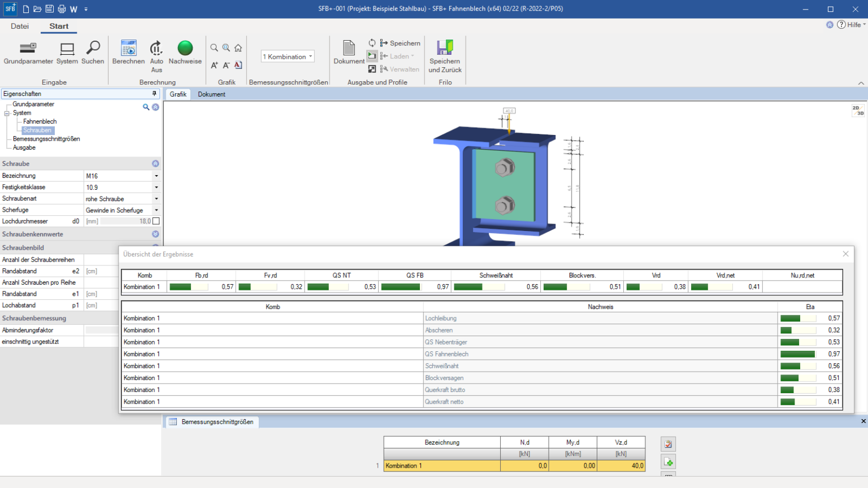Open the Festigkeitsklasse 10.9 dropdown
Viewport: 868px width, 488px height.
pyautogui.click(x=157, y=188)
